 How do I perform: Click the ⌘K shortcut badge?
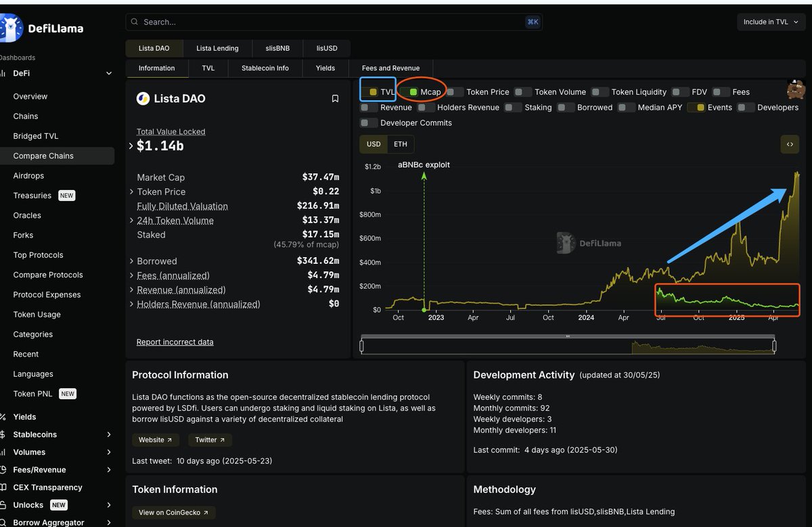pyautogui.click(x=533, y=22)
